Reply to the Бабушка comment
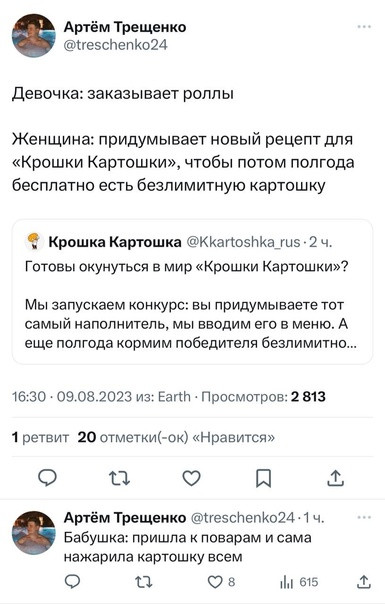The width and height of the screenshot is (385, 604). click(x=72, y=582)
